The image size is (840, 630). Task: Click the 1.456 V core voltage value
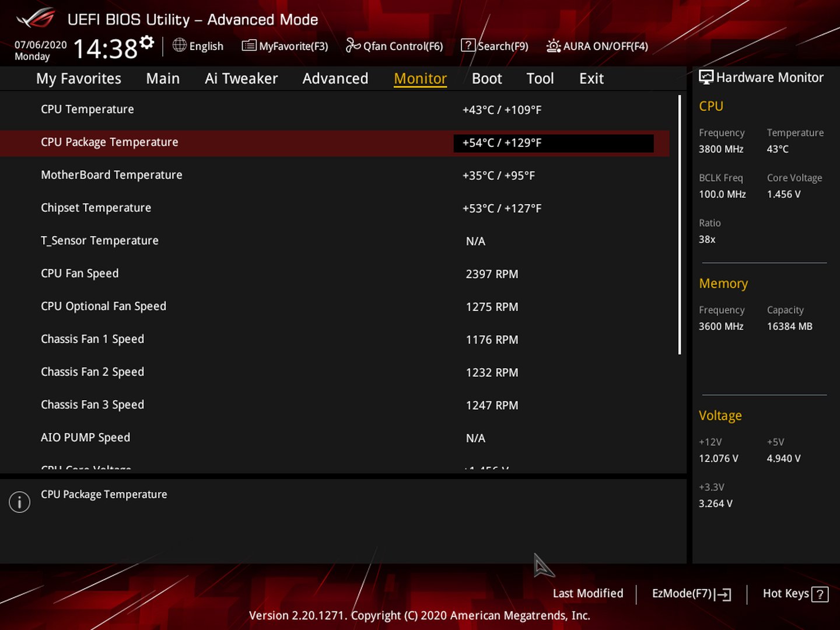point(783,194)
